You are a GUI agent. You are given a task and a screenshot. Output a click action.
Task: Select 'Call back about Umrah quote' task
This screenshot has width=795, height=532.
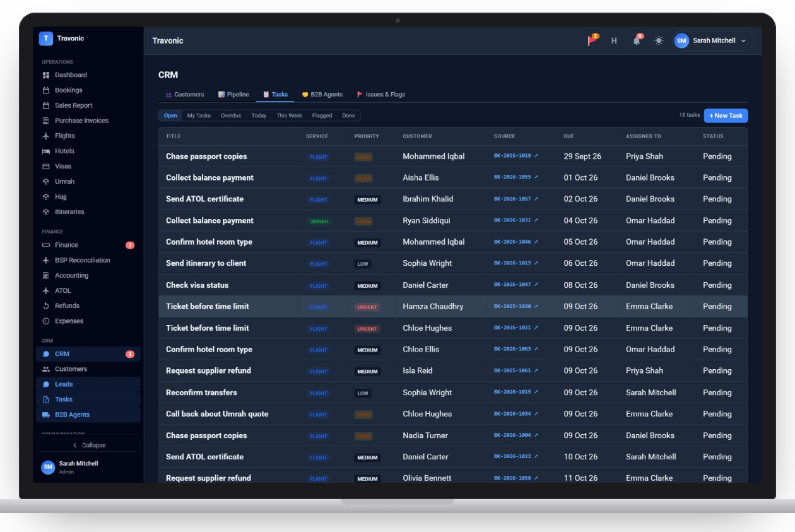tap(217, 414)
